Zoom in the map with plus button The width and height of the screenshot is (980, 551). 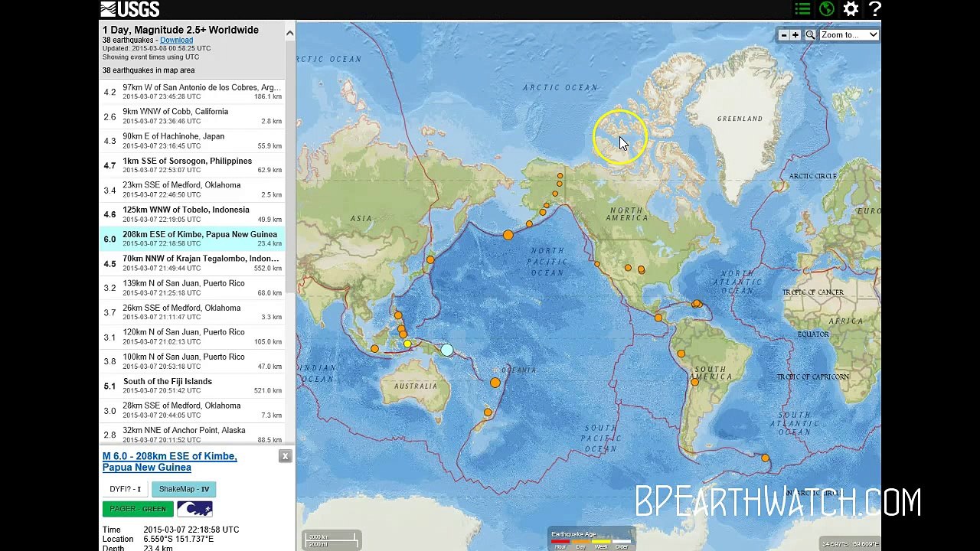(x=795, y=35)
